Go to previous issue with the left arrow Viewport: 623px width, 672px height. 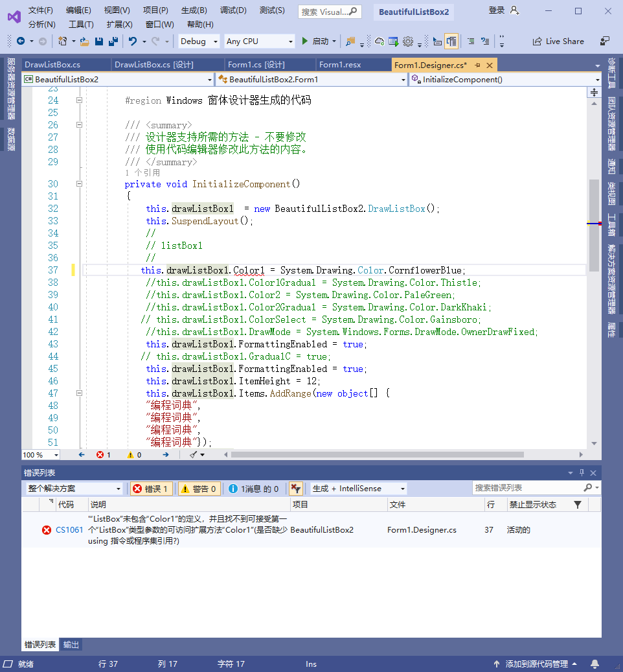click(82, 455)
